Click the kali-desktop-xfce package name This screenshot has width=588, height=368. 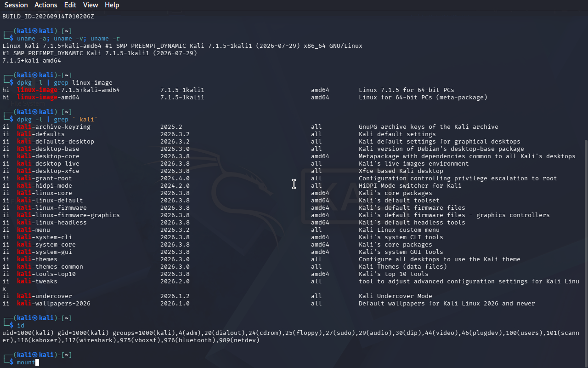coord(48,171)
